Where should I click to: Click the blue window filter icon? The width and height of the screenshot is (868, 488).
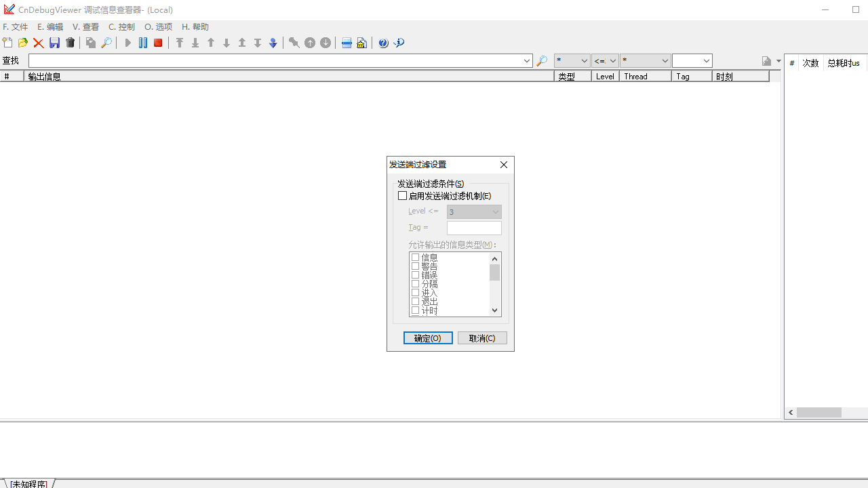(x=347, y=43)
